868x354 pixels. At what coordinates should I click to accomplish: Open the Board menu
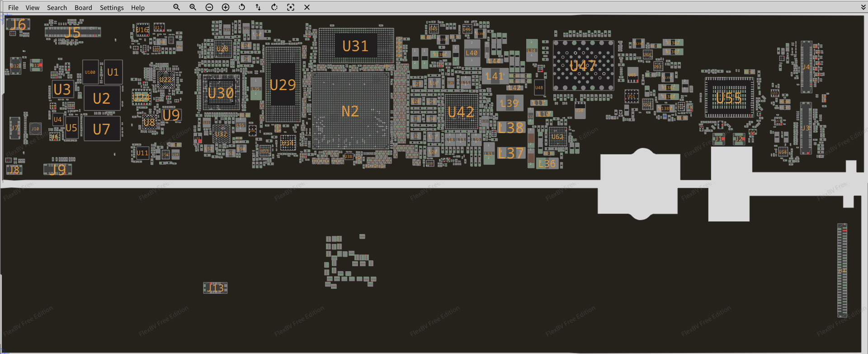(83, 8)
